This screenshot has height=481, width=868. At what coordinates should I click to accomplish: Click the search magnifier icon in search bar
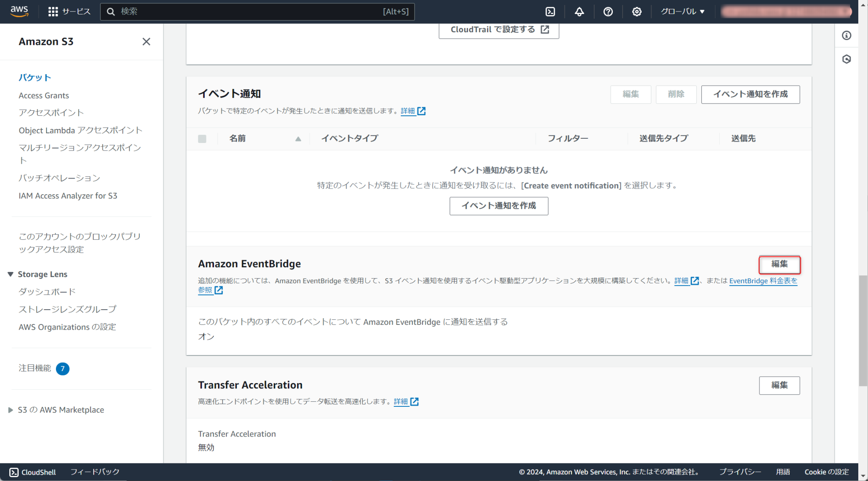(x=111, y=11)
